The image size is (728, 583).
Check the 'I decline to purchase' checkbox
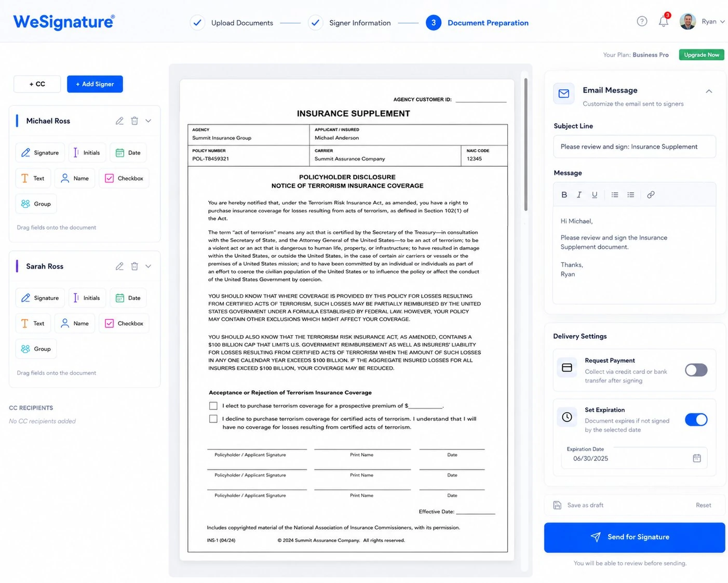[213, 419]
